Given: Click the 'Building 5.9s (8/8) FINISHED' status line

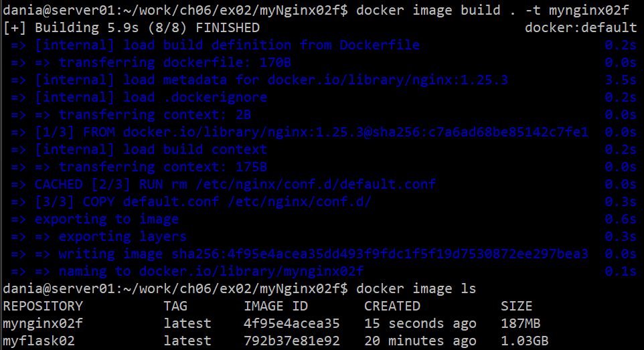Looking at the screenshot, I should (x=131, y=27).
